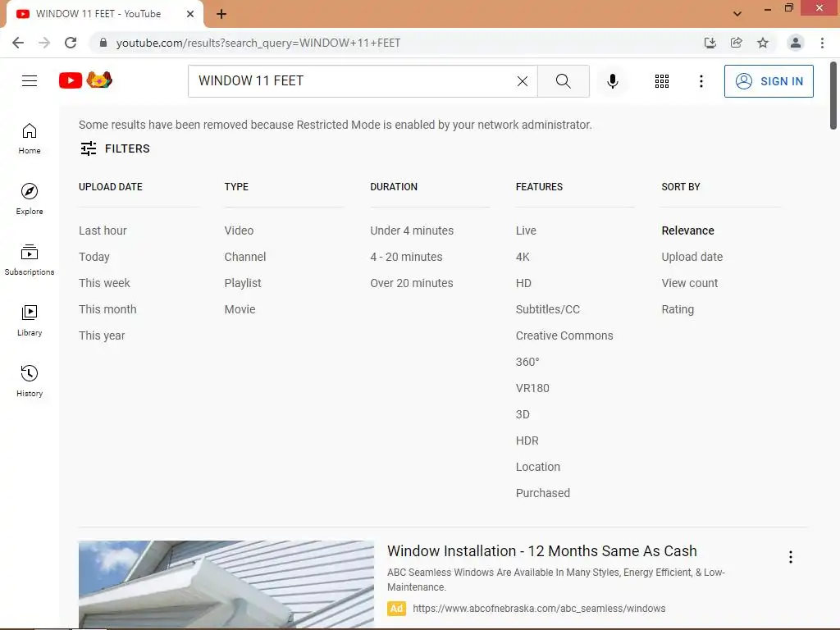
Task: Enable the Purchased filter
Action: [543, 493]
